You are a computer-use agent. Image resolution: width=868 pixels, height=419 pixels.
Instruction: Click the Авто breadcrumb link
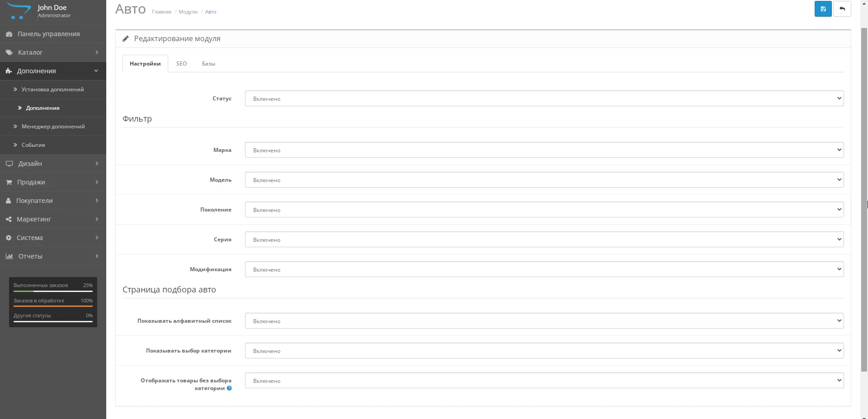click(x=211, y=12)
